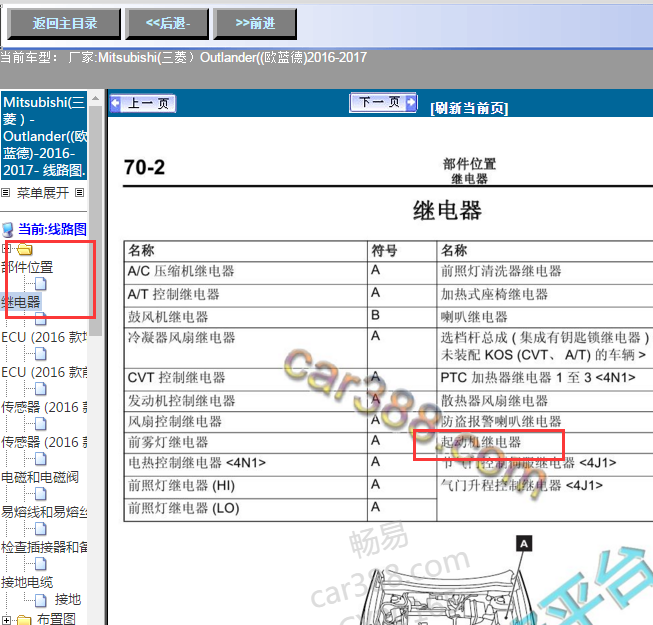The width and height of the screenshot is (653, 625).
Task: Click the 鼓风机继电器 table cell
Action: click(x=245, y=317)
